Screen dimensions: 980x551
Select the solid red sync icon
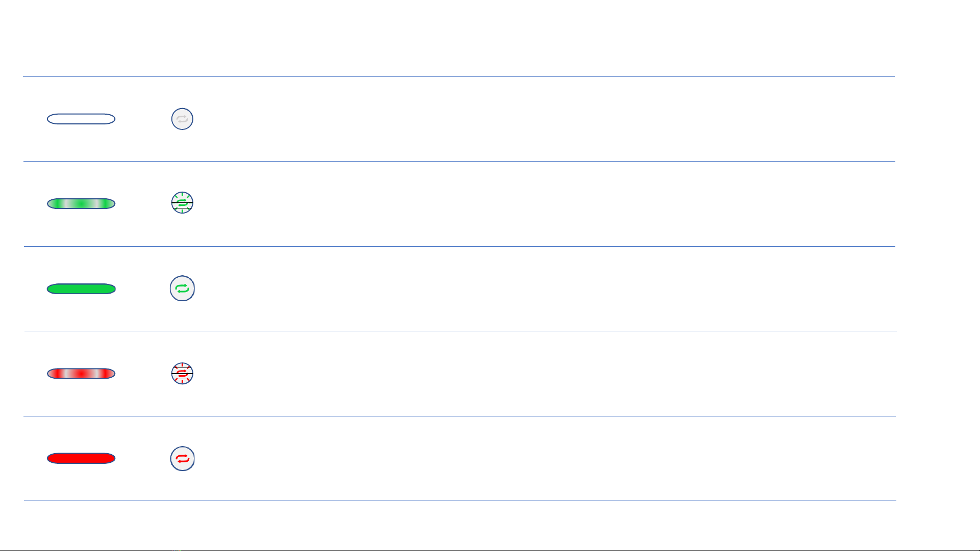182,459
